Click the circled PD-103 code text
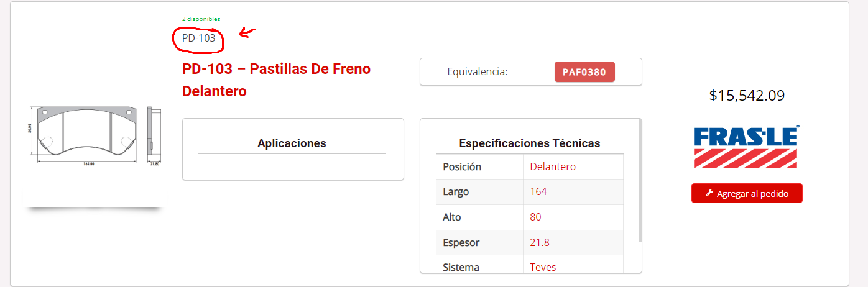This screenshot has height=287, width=868. (198, 39)
